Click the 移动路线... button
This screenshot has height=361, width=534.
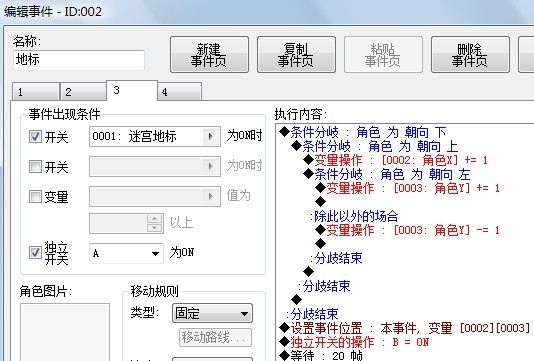coord(215,337)
